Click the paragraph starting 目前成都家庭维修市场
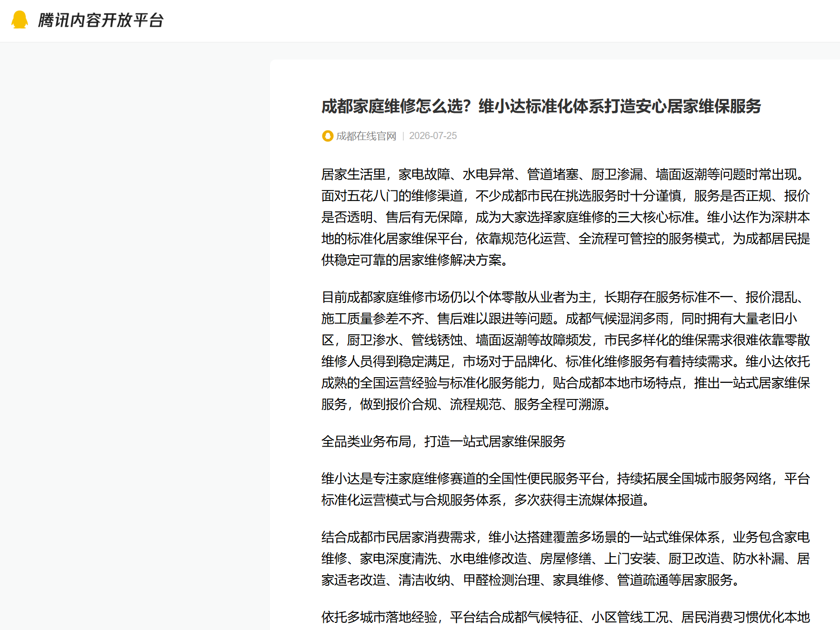 (566, 350)
